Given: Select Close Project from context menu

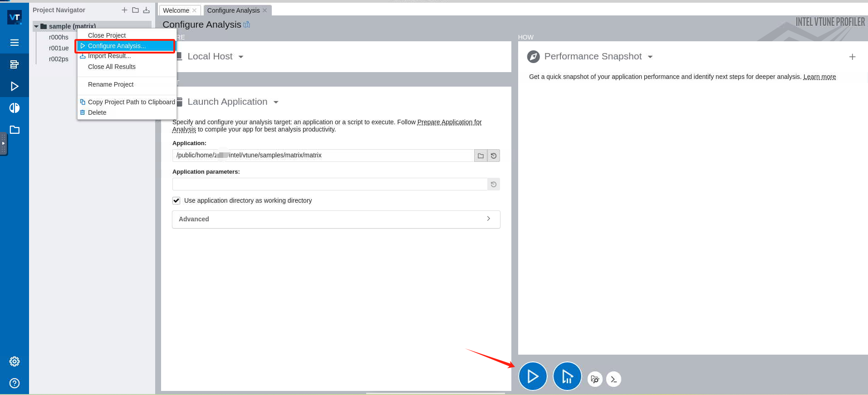Looking at the screenshot, I should click(x=127, y=35).
